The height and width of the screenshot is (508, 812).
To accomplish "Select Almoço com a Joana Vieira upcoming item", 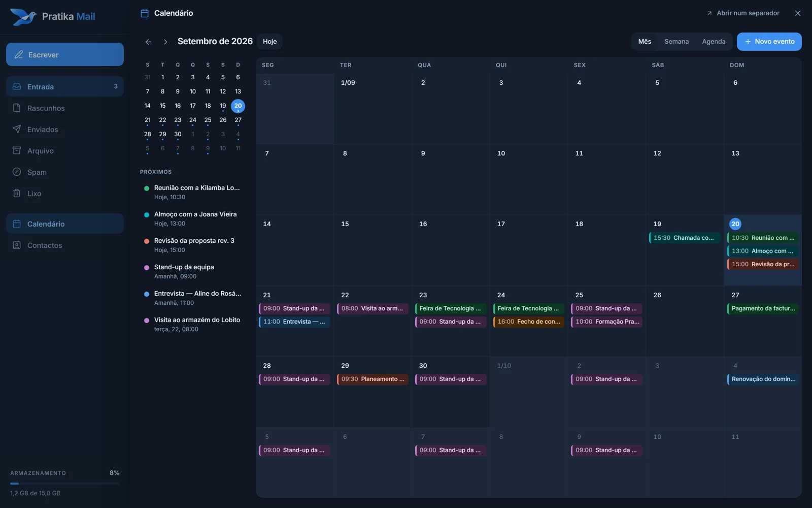I will coord(192,218).
